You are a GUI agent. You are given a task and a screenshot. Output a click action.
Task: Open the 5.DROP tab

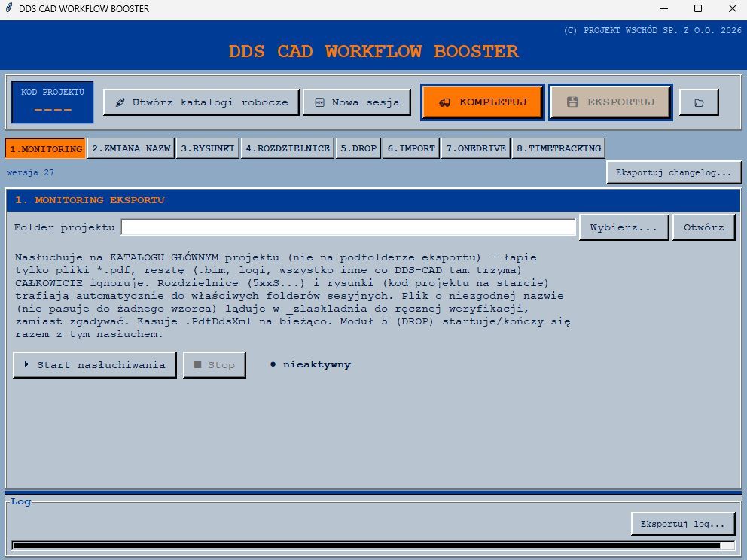click(358, 148)
